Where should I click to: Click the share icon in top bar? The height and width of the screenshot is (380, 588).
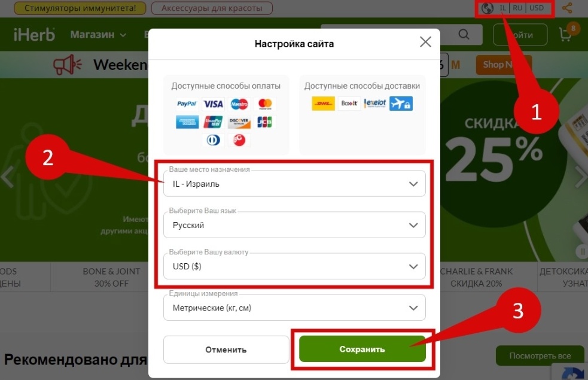point(567,8)
